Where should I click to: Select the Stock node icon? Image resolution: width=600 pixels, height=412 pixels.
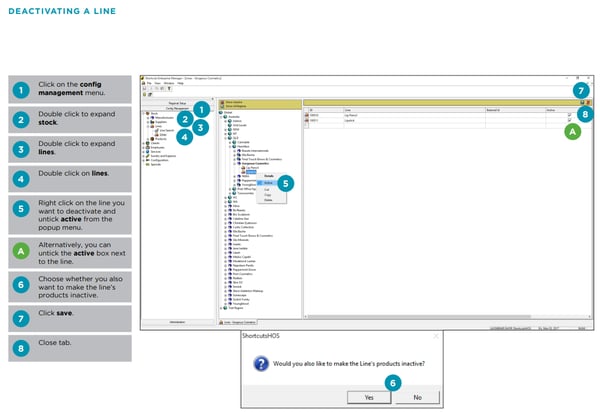148,113
